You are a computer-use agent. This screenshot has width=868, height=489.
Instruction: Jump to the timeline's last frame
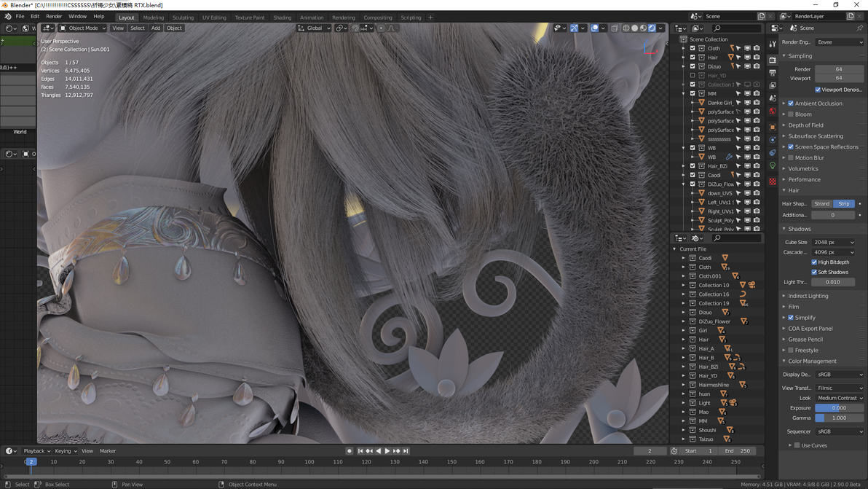click(406, 451)
